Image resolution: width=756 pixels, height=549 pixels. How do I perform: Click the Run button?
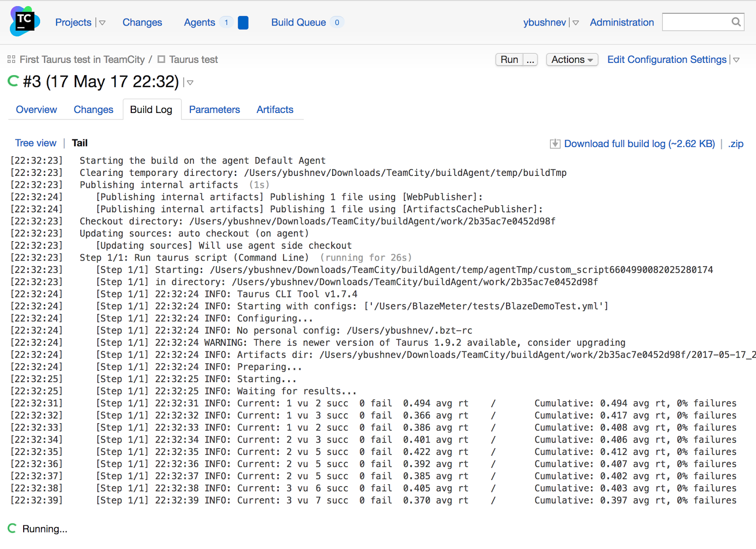[509, 60]
